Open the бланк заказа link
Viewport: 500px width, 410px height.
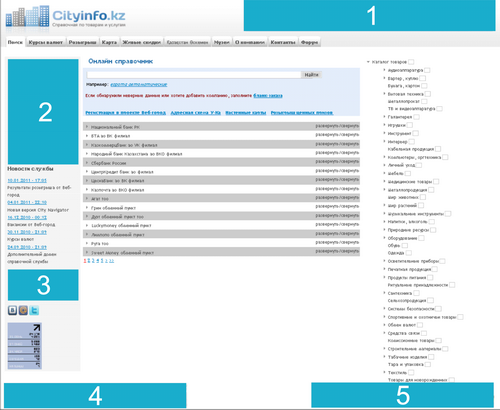coord(268,96)
